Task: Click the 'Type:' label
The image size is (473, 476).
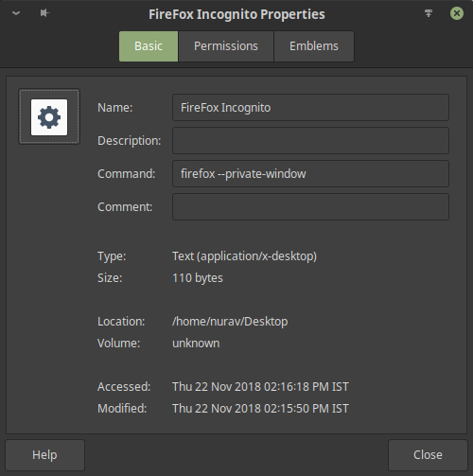Action: point(112,256)
